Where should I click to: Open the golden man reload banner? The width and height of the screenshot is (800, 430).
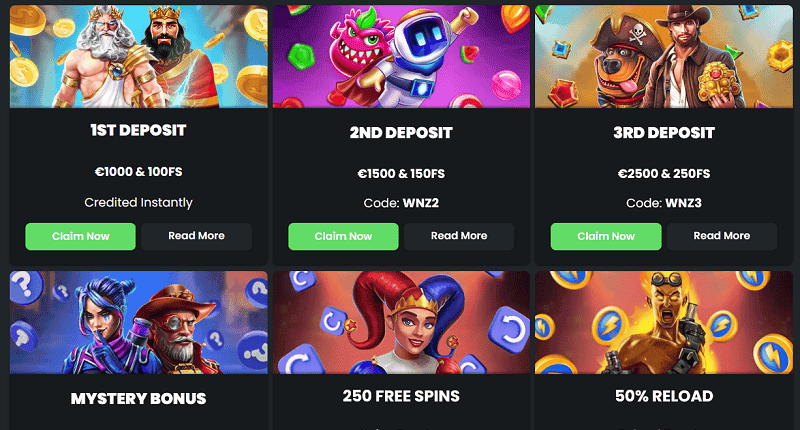coord(664,322)
